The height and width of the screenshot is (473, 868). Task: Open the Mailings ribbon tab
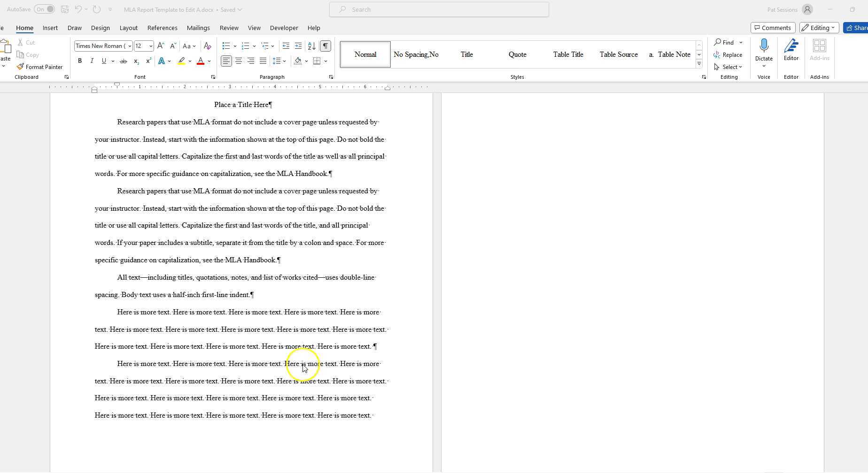point(198,28)
